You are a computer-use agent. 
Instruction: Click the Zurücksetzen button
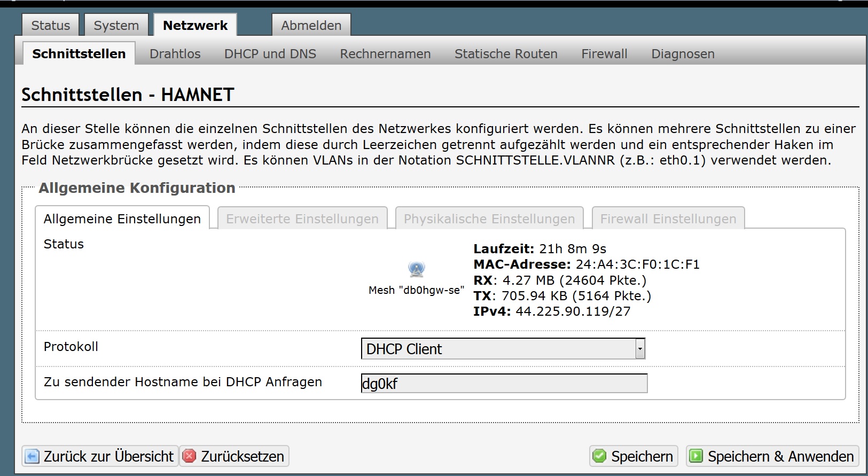[234, 456]
